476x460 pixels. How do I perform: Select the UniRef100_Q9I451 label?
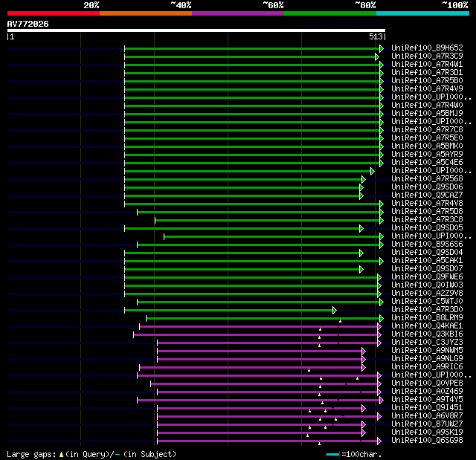point(427,408)
